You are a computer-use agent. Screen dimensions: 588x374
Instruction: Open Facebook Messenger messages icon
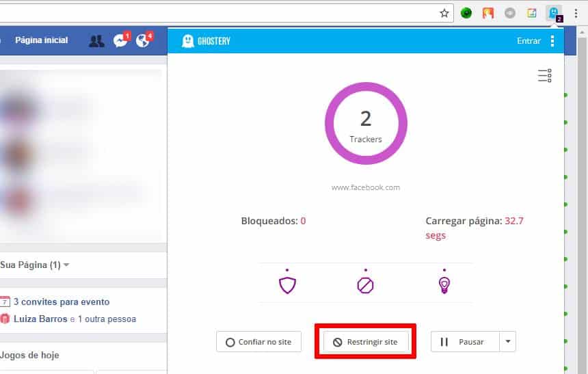pos(121,40)
